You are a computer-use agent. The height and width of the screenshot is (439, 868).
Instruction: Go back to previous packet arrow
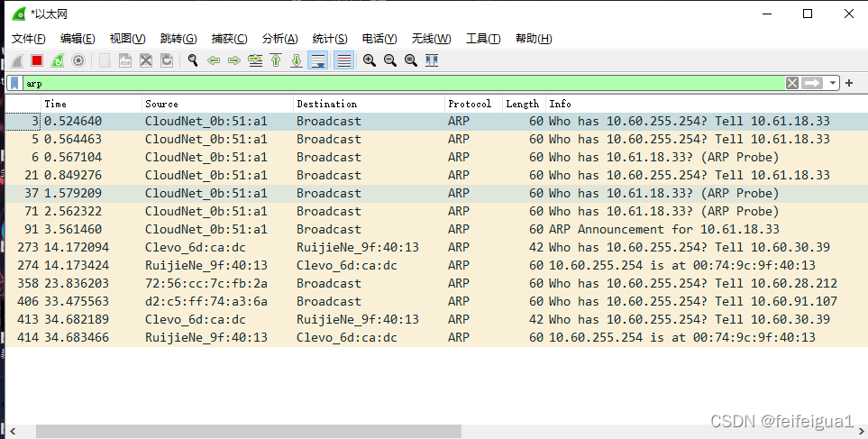point(214,60)
